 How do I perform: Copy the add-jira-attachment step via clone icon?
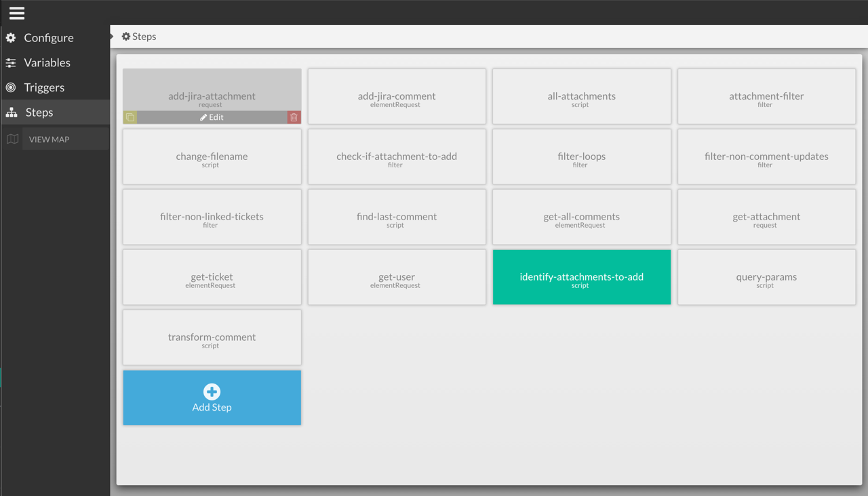point(130,117)
